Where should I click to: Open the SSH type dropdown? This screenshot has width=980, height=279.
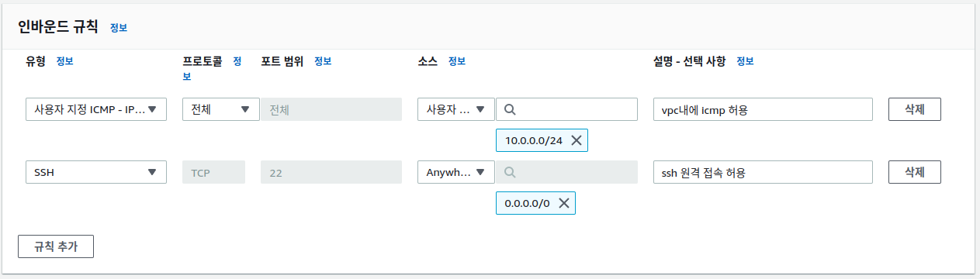pyautogui.click(x=96, y=172)
